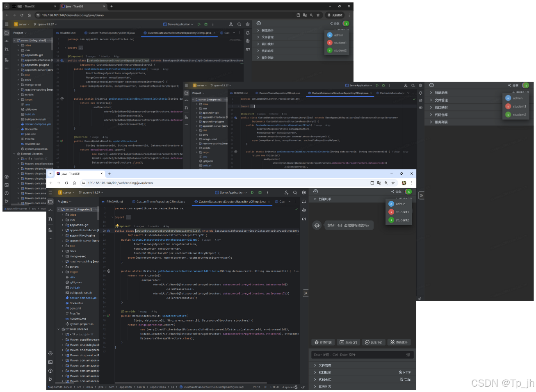Expand the 服务列表 section in front right panel

click(x=315, y=387)
